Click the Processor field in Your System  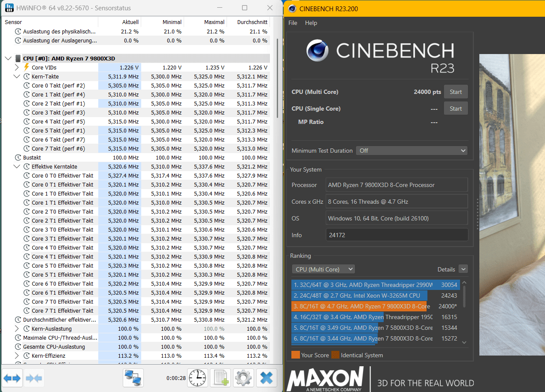tap(397, 185)
